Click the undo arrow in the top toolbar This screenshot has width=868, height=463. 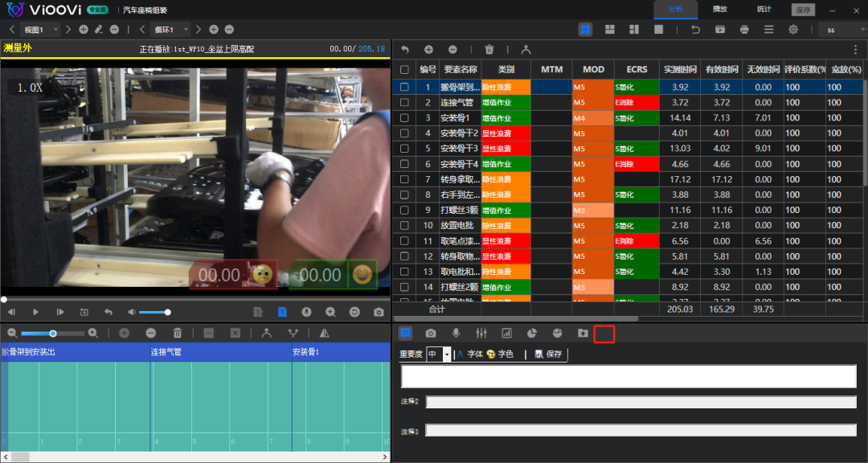pyautogui.click(x=695, y=30)
